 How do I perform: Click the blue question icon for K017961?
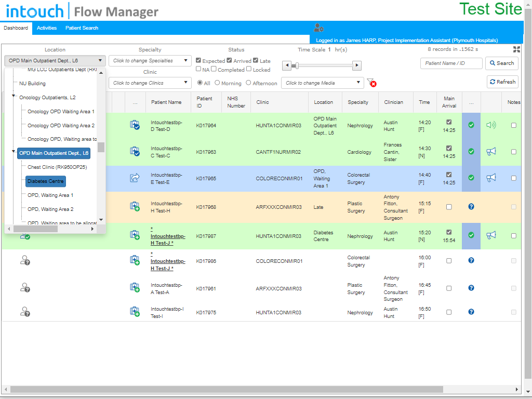click(471, 288)
